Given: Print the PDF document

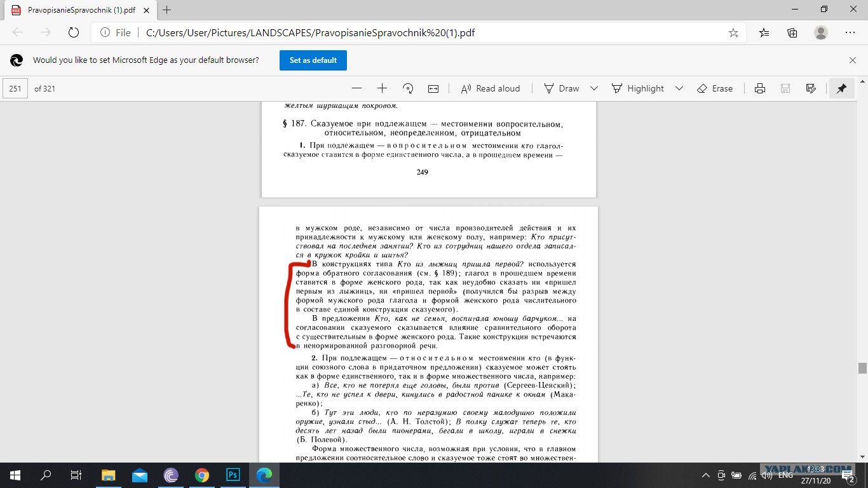Looking at the screenshot, I should pos(759,88).
